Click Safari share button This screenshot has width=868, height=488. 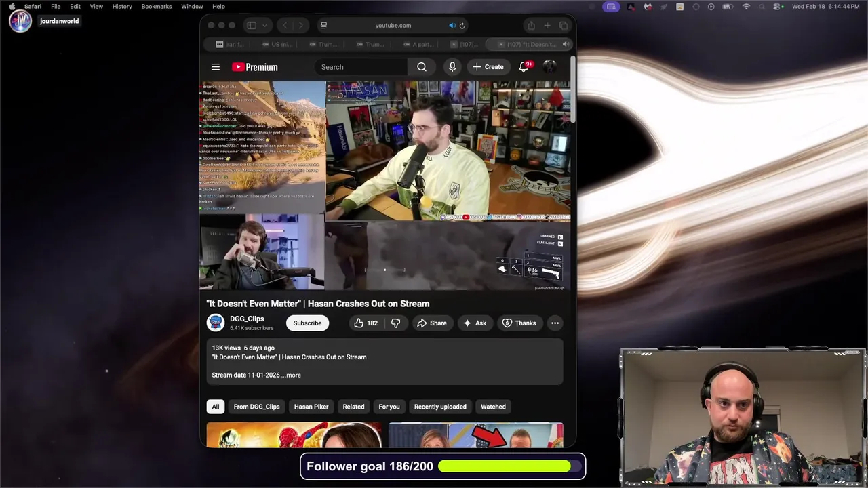coord(531,26)
